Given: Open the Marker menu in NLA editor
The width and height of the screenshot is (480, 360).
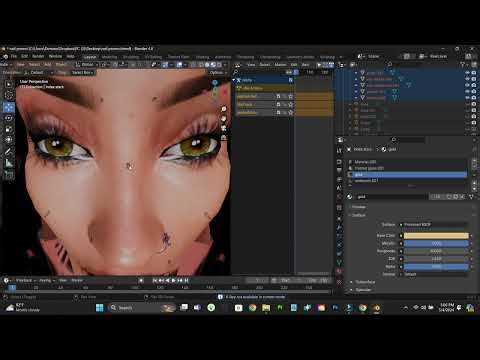Looking at the screenshot, I should click(280, 65).
